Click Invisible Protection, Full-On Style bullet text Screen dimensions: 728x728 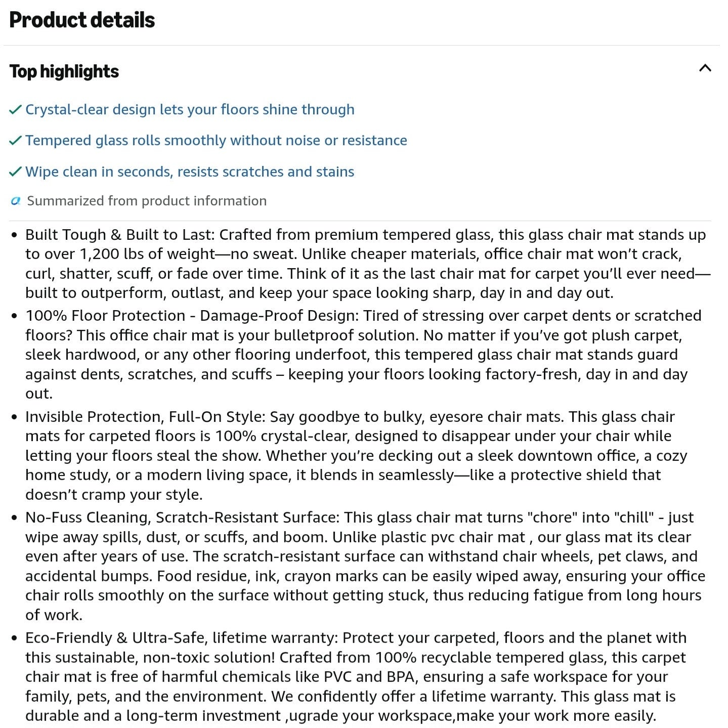pos(356,455)
